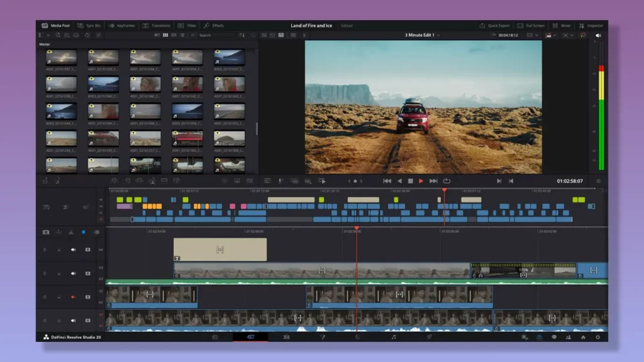Switch to the Sync Bin tab
This screenshot has height=362, width=644.
[89, 25]
